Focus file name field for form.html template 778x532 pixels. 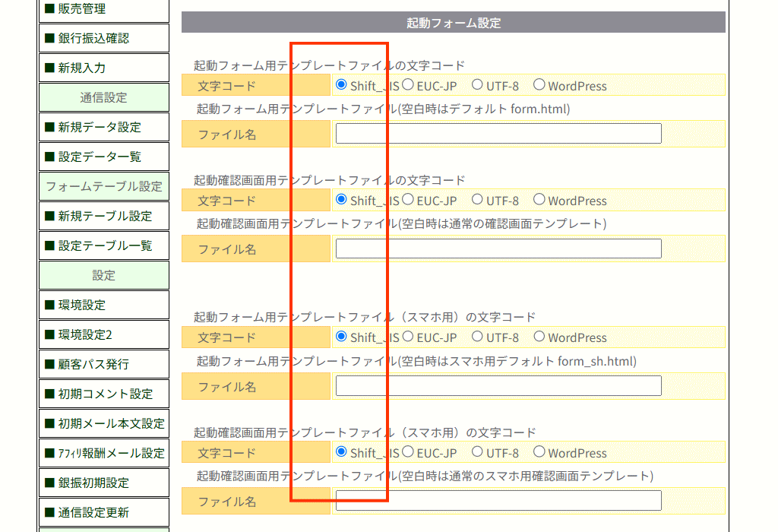(x=498, y=134)
